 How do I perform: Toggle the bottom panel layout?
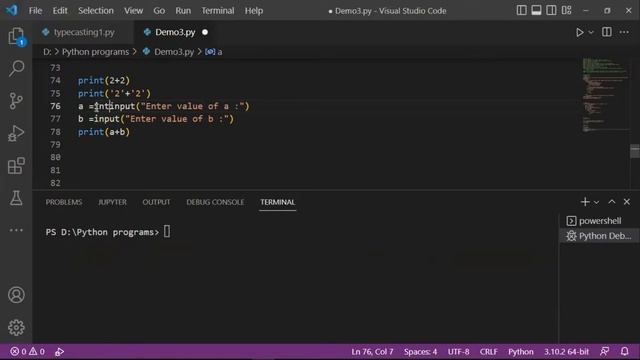coord(536,11)
